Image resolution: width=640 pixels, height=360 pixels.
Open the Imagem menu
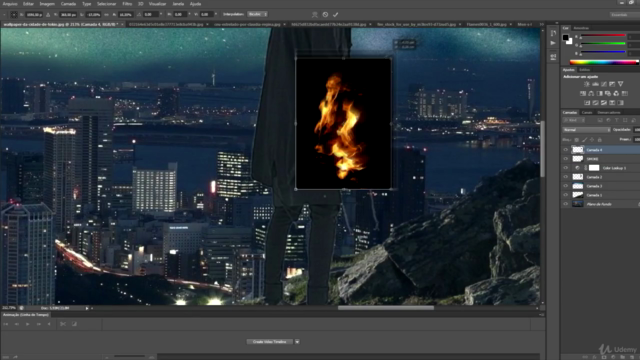[x=47, y=4]
